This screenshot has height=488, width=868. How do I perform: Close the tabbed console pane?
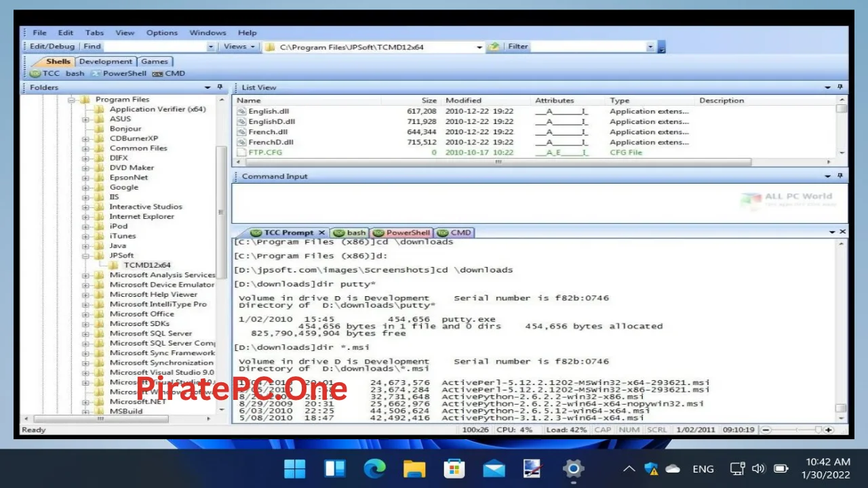[x=842, y=232]
